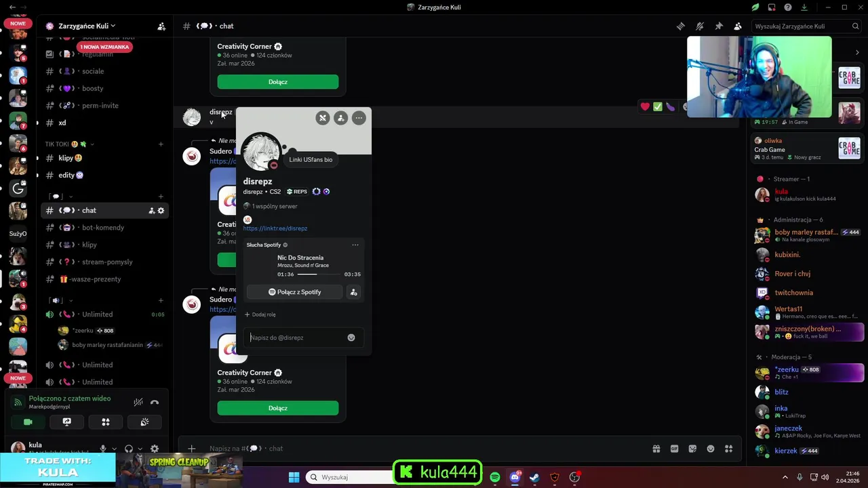Click the Spotify song progress bar
This screenshot has height=488, width=868.
319,274
